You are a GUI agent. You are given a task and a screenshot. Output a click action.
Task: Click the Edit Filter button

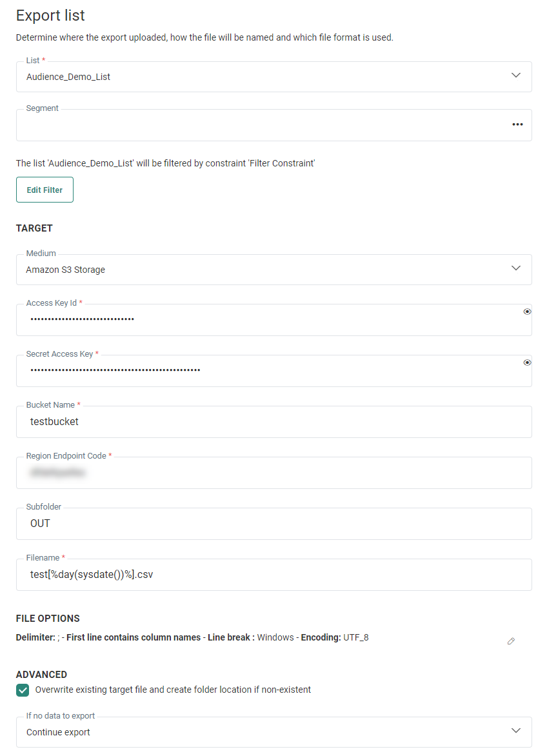(x=45, y=190)
